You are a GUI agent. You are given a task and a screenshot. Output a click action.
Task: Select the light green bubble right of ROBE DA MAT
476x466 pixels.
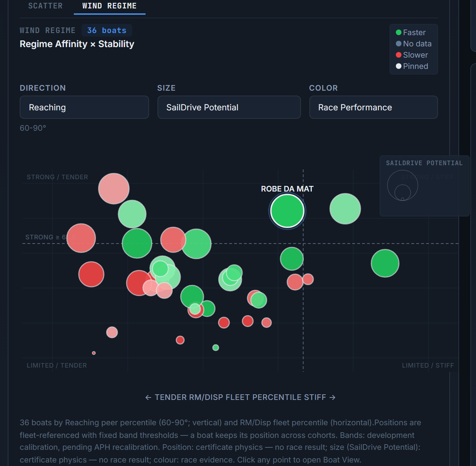[x=345, y=209]
